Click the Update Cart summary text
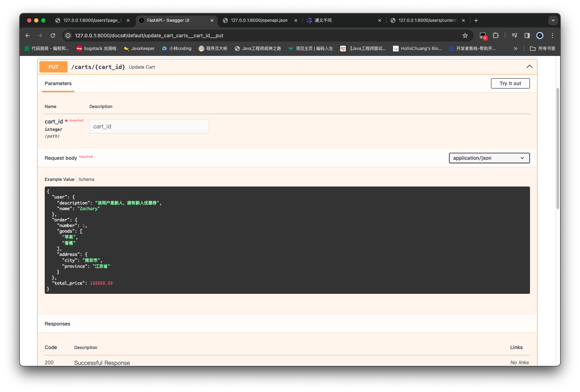Image resolution: width=580 pixels, height=392 pixels. [x=142, y=67]
